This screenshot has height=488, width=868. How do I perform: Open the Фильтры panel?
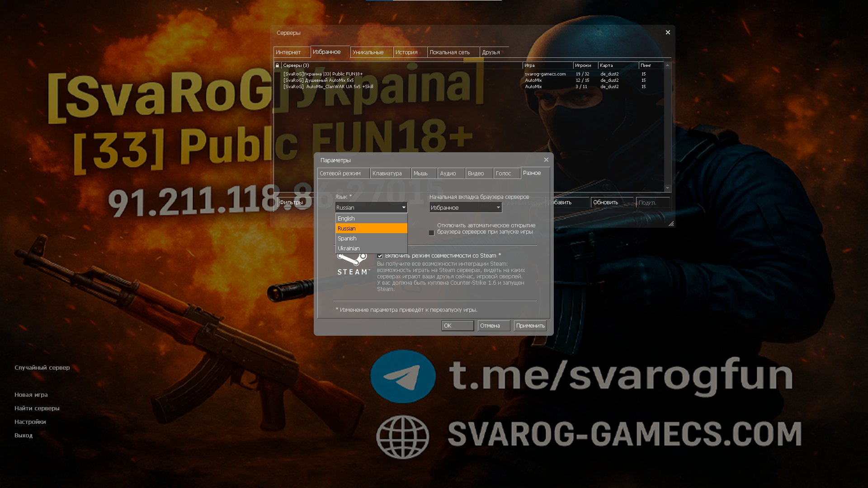(x=292, y=202)
